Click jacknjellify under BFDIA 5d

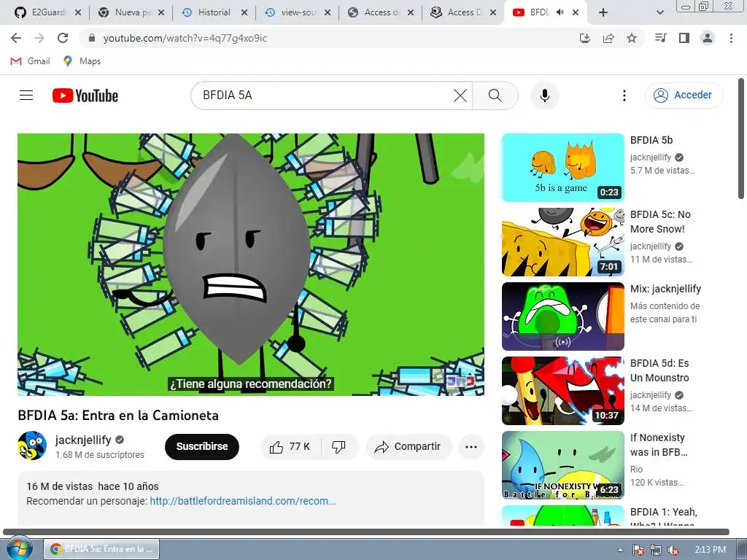pos(650,394)
